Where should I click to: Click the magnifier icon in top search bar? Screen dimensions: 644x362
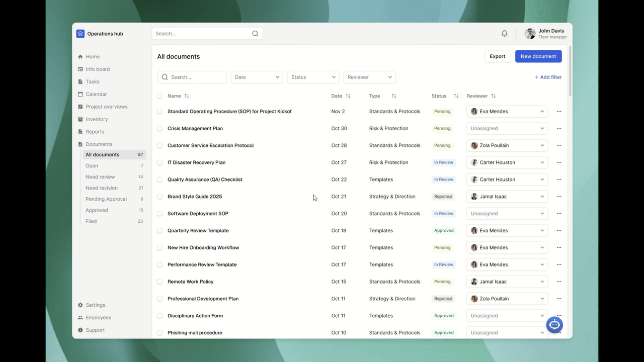255,34
